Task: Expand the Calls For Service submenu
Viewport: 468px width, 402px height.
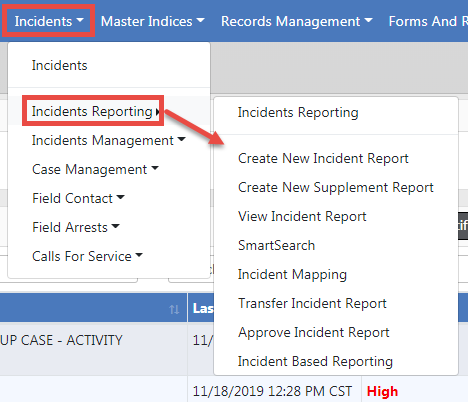Action: (87, 256)
